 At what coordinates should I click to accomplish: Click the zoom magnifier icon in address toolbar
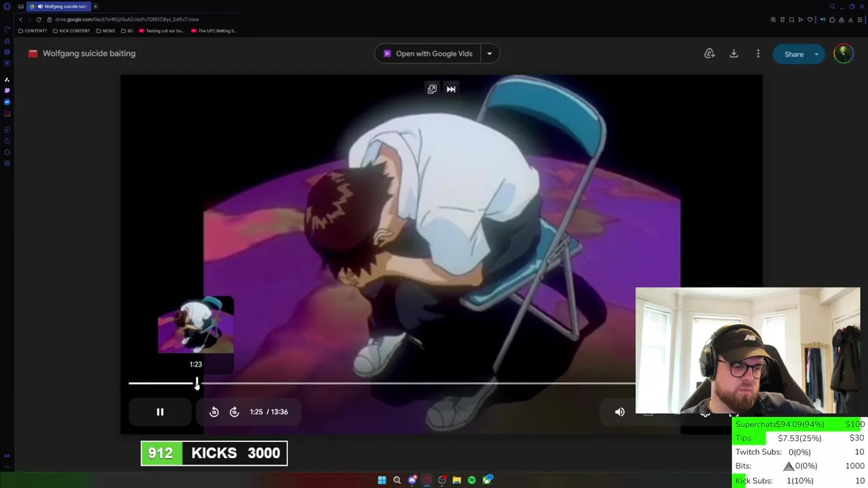click(773, 20)
